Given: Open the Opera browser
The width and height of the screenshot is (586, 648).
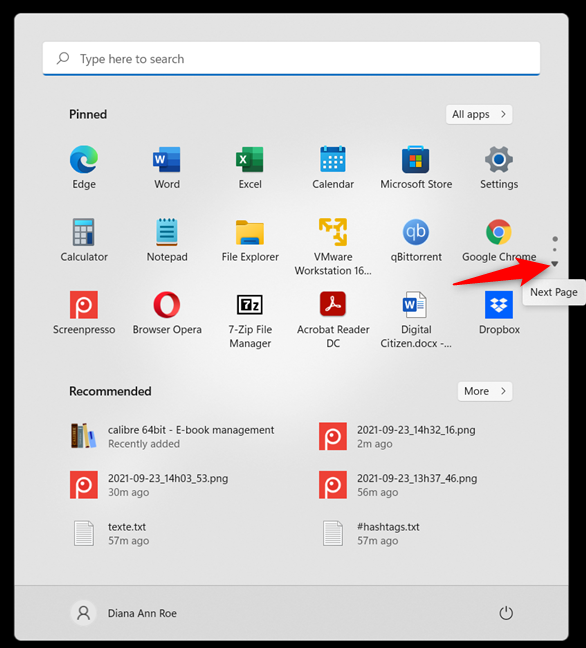Looking at the screenshot, I should 167,312.
